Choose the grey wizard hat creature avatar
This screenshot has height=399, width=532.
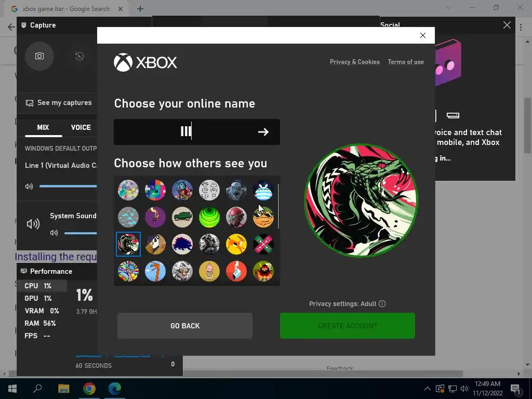tap(182, 271)
